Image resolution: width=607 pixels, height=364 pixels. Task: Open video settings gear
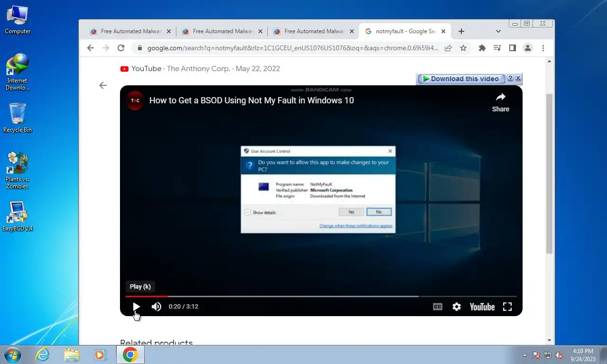pyautogui.click(x=457, y=307)
